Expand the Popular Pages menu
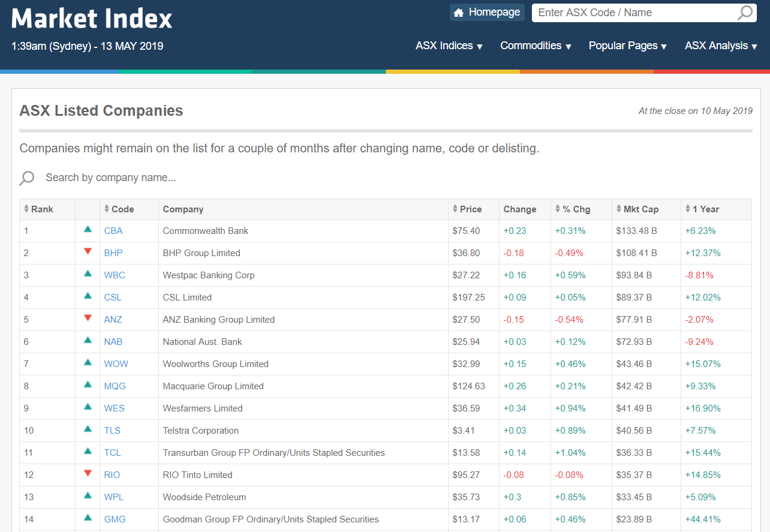Screen dimensions: 770x532 628,46
